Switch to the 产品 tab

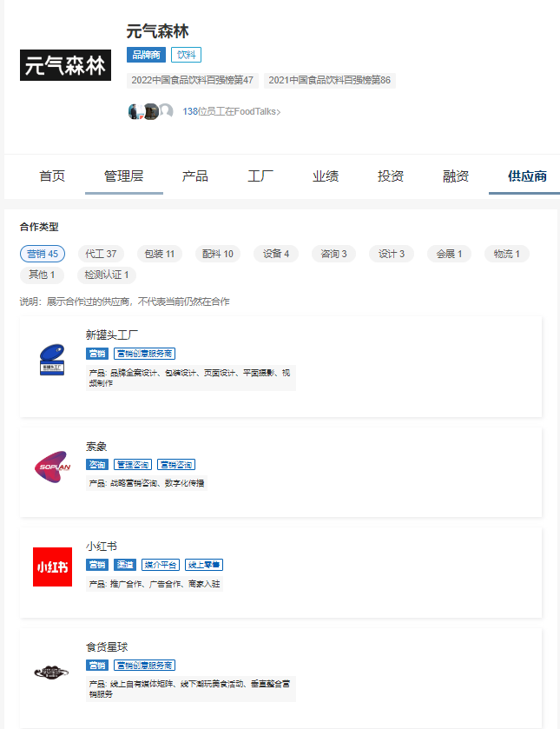click(x=195, y=176)
